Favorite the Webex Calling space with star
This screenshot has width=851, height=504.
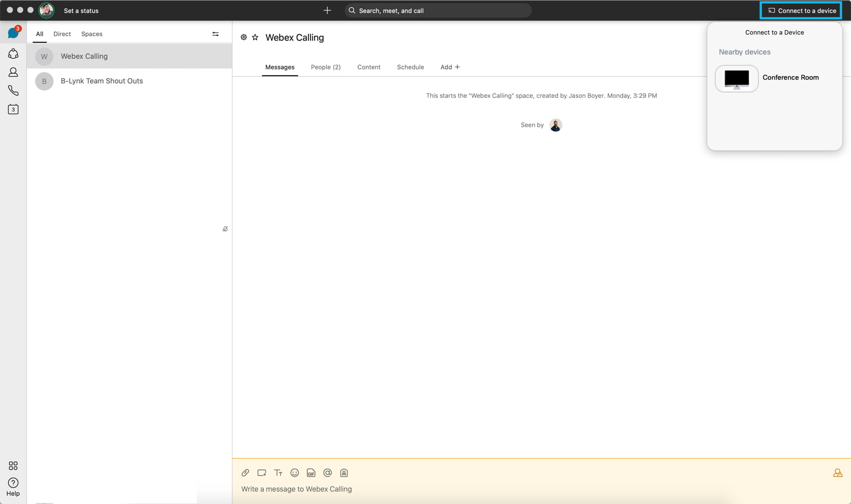pos(255,37)
